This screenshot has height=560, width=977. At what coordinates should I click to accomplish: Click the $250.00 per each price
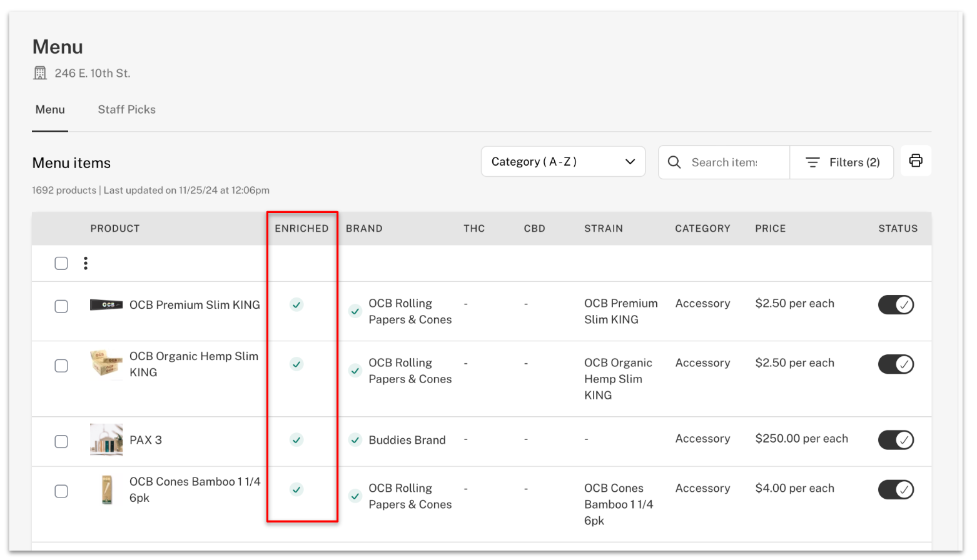(802, 439)
